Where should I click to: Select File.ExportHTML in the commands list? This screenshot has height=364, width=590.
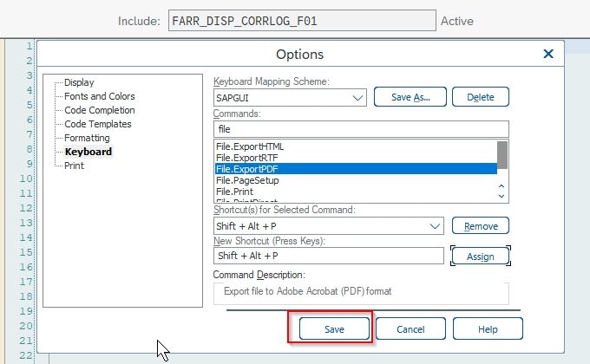coord(250,146)
